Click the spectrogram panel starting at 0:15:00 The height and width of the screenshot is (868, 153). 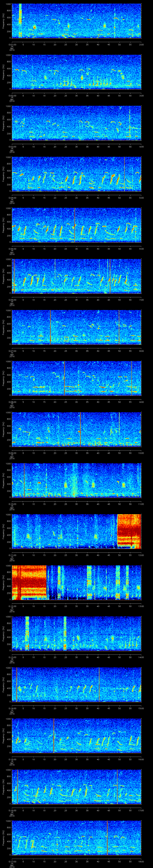[77, 736]
